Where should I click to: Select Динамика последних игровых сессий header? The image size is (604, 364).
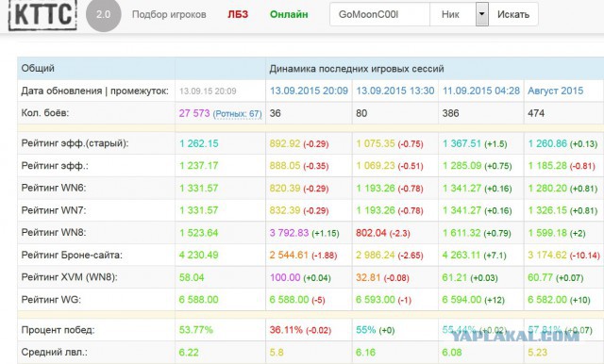click(357, 69)
